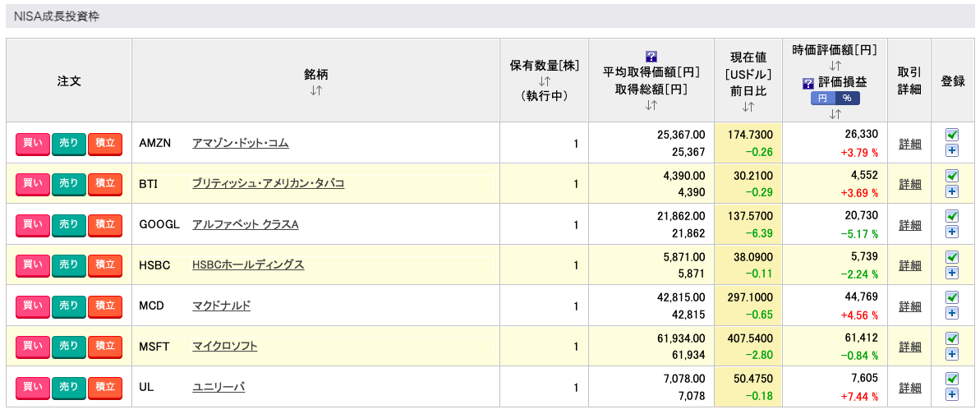Click the plus icon in HSBC row

pos(952,272)
